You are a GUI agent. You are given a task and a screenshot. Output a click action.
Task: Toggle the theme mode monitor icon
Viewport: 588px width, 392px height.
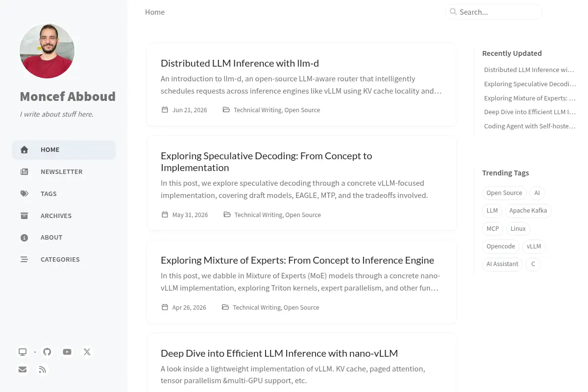click(23, 352)
